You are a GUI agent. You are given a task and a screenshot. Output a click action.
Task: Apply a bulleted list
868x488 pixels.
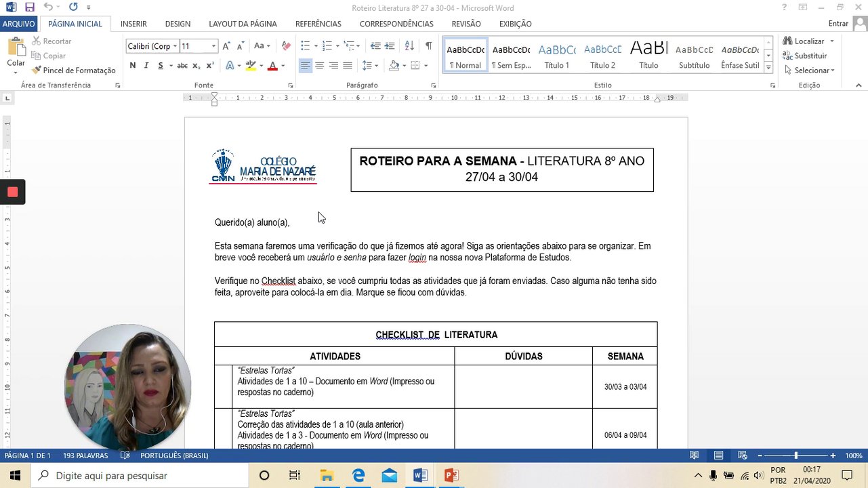click(305, 46)
